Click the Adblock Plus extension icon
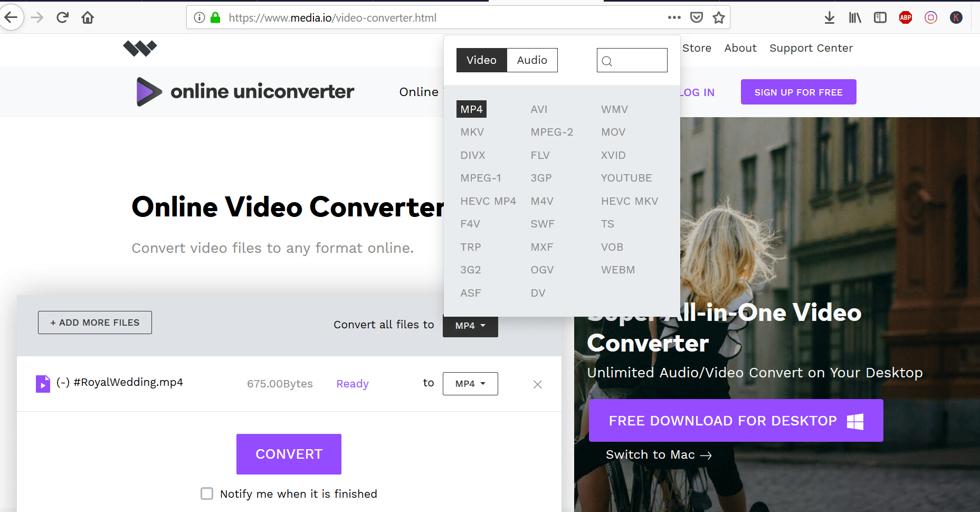Image resolution: width=980 pixels, height=512 pixels. (x=906, y=17)
